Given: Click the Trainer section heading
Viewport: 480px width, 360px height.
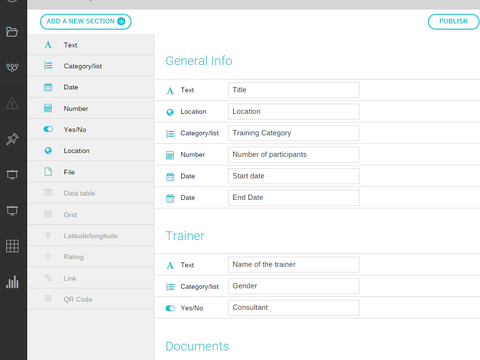Looking at the screenshot, I should [x=185, y=236].
